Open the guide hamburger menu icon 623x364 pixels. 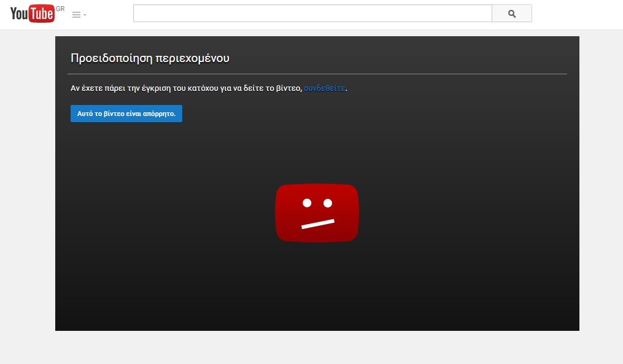click(x=76, y=15)
